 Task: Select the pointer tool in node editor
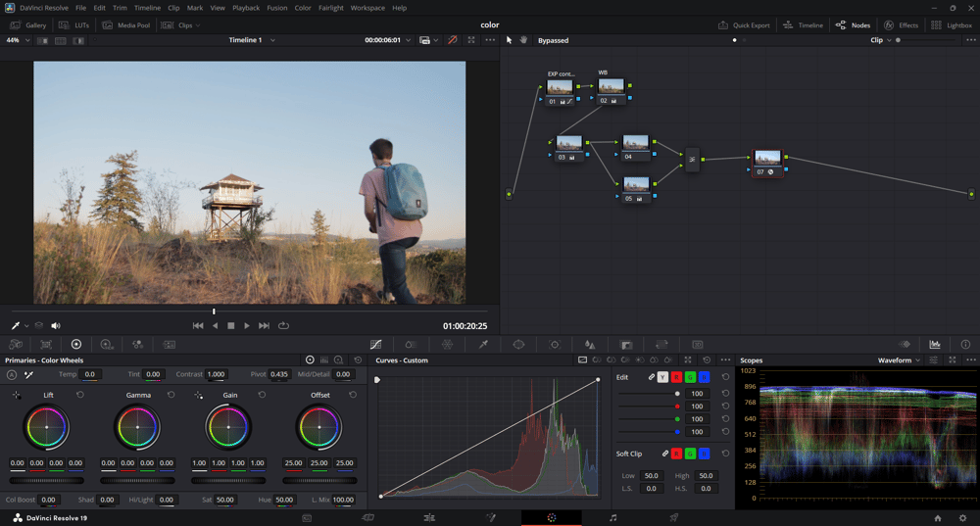(509, 40)
